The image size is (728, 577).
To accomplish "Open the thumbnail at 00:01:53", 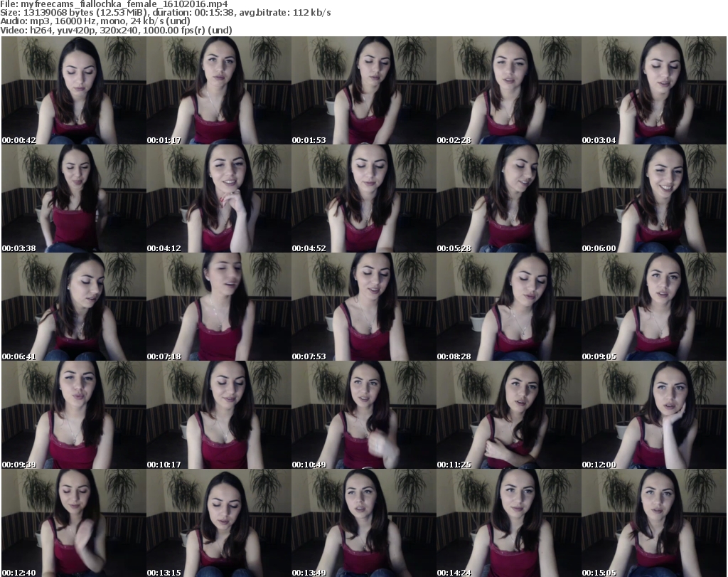I will click(x=363, y=91).
